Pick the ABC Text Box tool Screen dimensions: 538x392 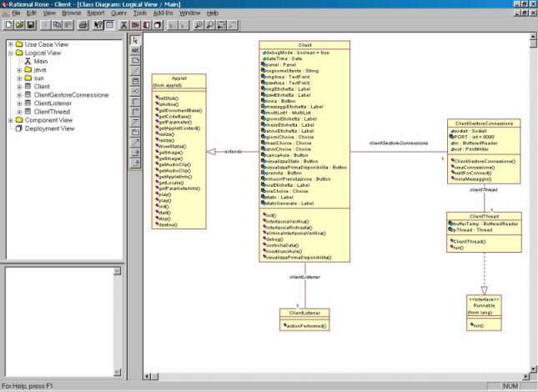135,50
